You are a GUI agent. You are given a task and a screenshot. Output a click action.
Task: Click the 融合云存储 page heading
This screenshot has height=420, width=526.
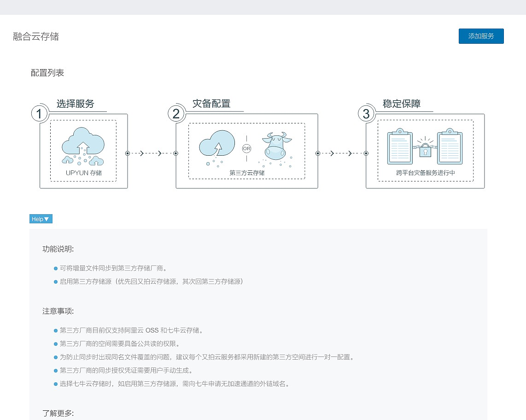point(36,37)
